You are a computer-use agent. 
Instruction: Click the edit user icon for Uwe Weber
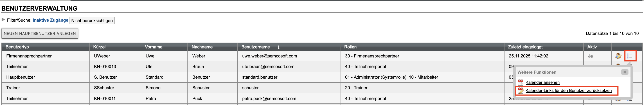(x=618, y=56)
